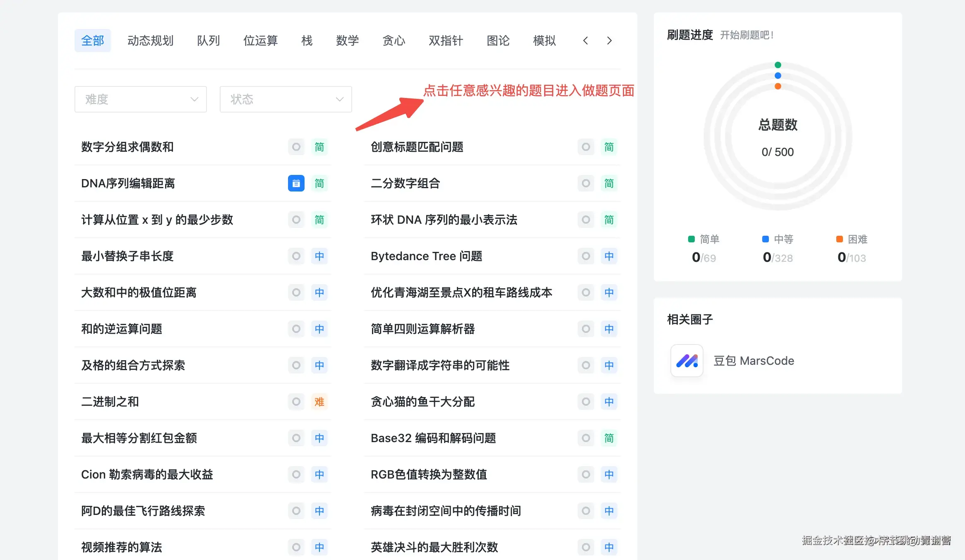
Task: Toggle status circle for 数字分组求偶数和
Action: pyautogui.click(x=296, y=147)
